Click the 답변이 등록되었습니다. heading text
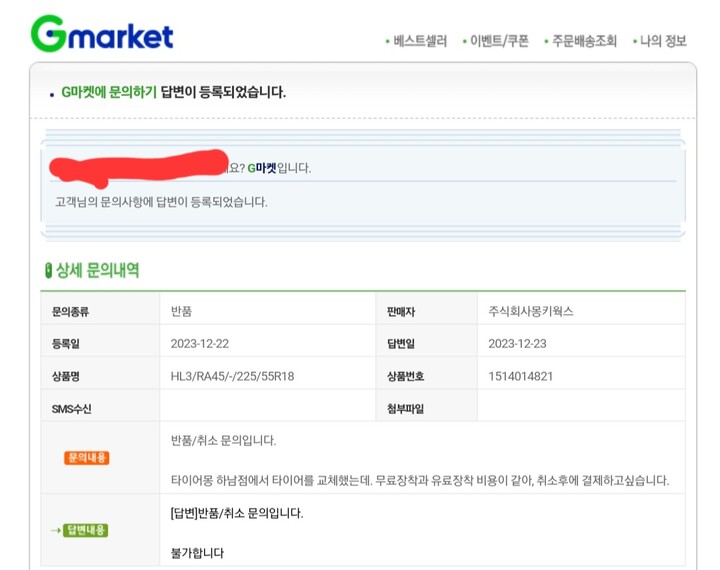 pyautogui.click(x=223, y=92)
